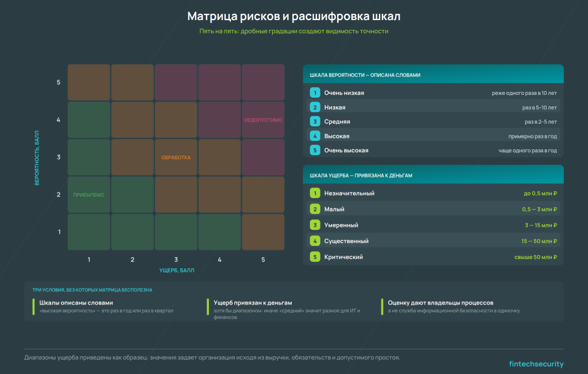588x374 pixels.
Task: Click the text «чаще одного раза в год»
Action: click(x=528, y=151)
